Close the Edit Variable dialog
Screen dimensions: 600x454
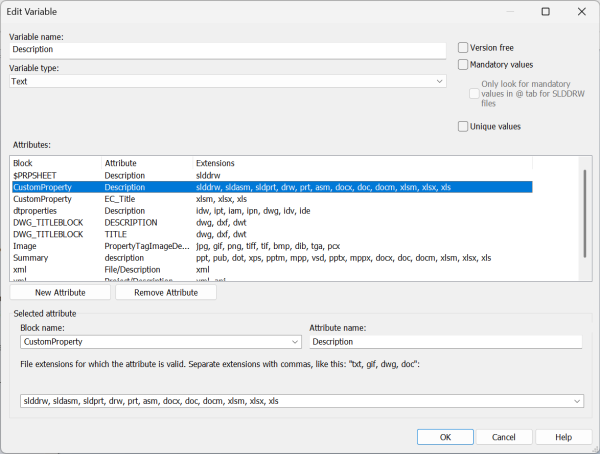(x=582, y=12)
